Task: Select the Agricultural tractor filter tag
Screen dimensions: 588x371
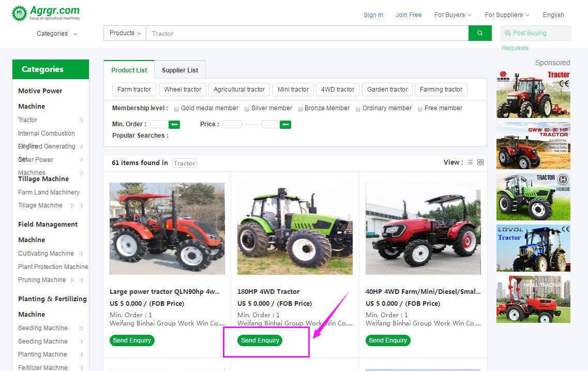Action: 239,90
